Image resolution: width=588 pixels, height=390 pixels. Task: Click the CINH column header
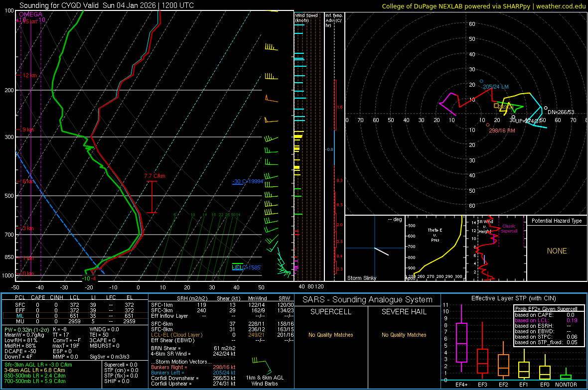57,297
